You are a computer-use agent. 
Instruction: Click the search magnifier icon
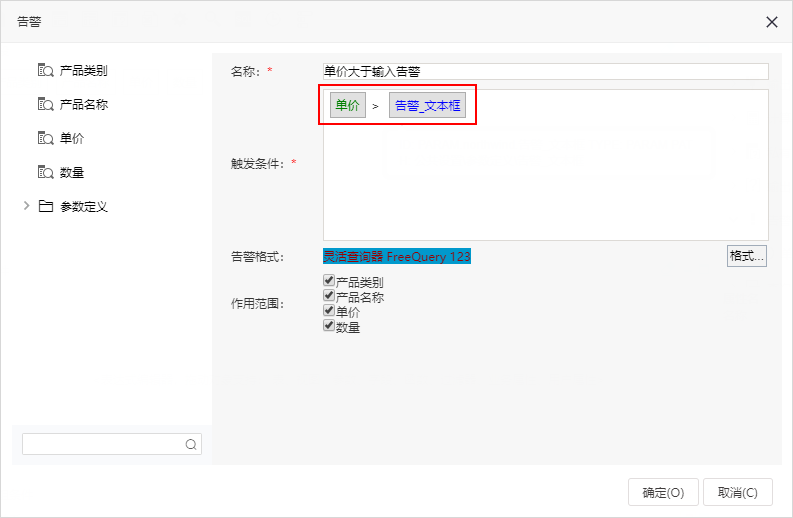[x=191, y=444]
